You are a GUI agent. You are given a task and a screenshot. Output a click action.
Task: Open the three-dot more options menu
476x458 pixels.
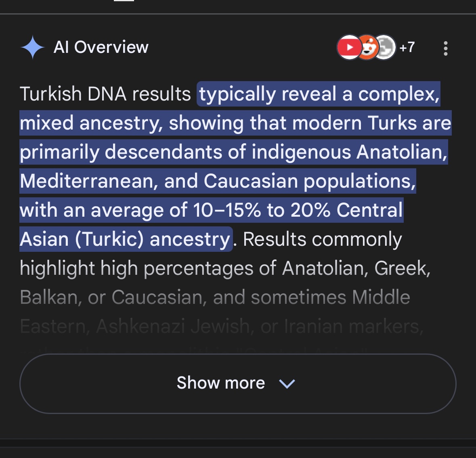click(x=445, y=48)
